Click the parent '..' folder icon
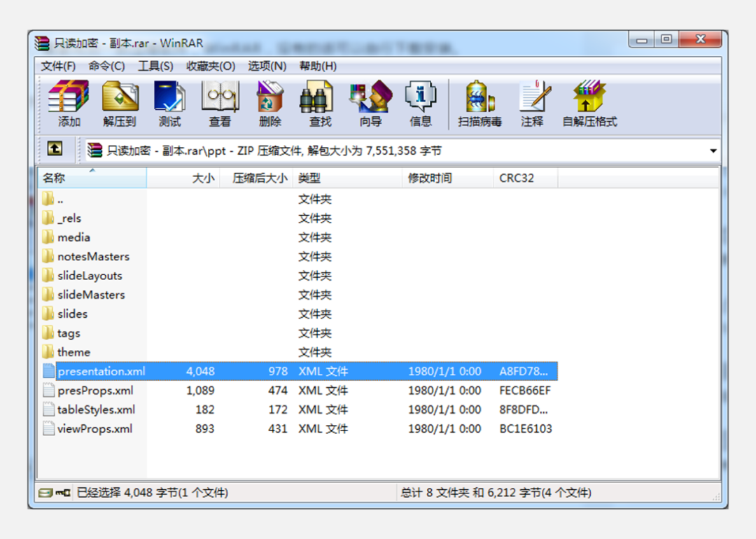Screen dimensions: 756x539 tap(48, 199)
